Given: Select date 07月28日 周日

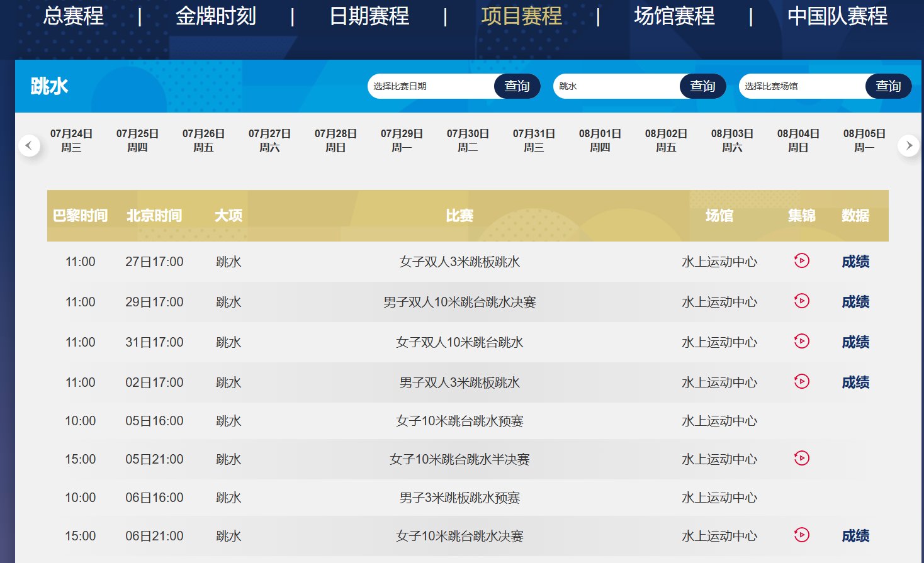Looking at the screenshot, I should (335, 140).
